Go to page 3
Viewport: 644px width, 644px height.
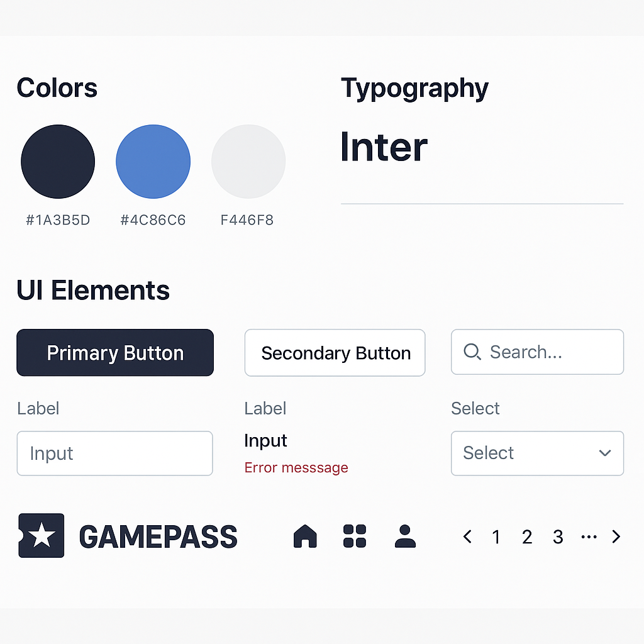[x=558, y=536]
